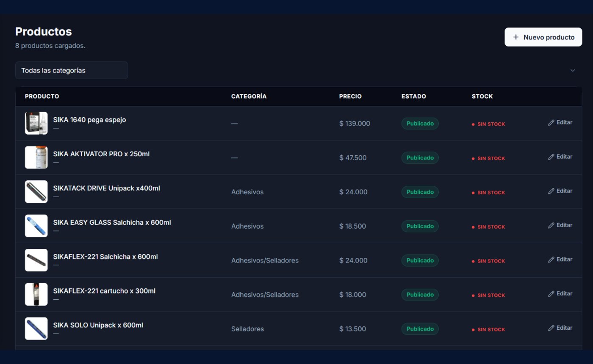The height and width of the screenshot is (364, 593).
Task: Click the Publicado badge for SIKA 1640
Action: [x=420, y=124]
